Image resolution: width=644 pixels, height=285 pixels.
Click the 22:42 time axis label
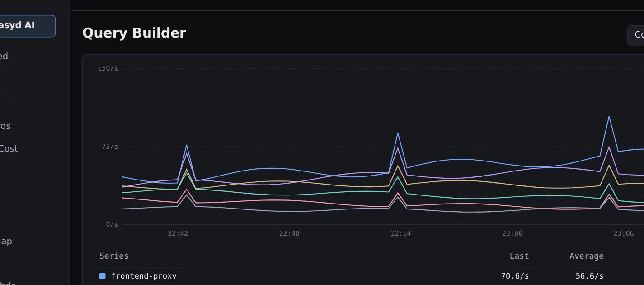click(178, 233)
